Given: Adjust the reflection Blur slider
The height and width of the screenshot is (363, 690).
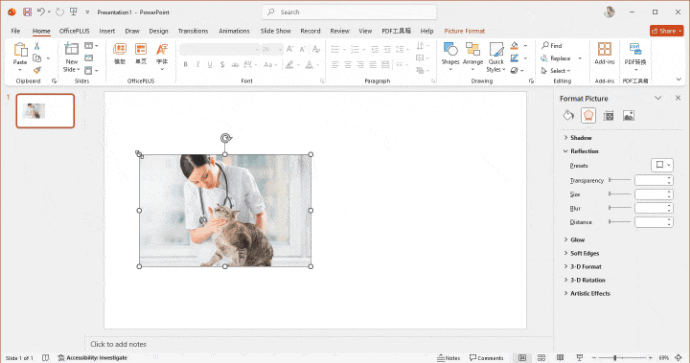Looking at the screenshot, I should click(620, 207).
